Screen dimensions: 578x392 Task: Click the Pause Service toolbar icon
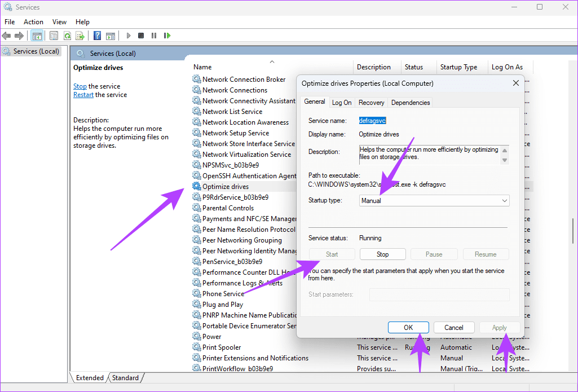click(154, 36)
